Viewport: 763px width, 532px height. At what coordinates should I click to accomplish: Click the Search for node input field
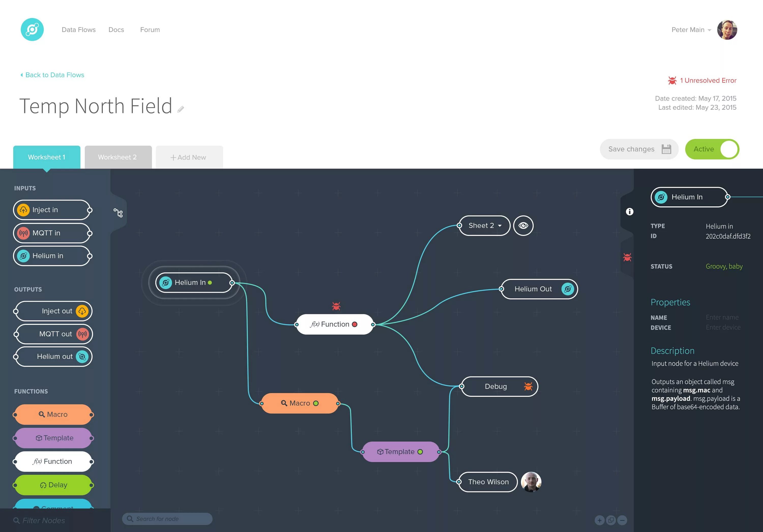168,520
